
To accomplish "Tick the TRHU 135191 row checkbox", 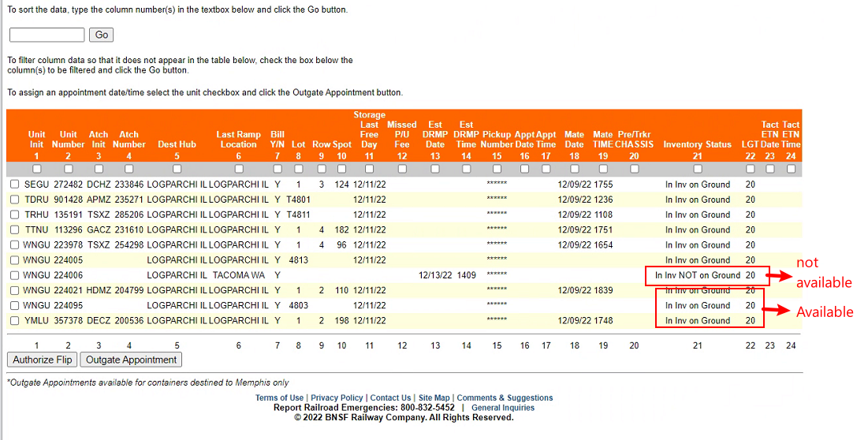I will tap(15, 214).
